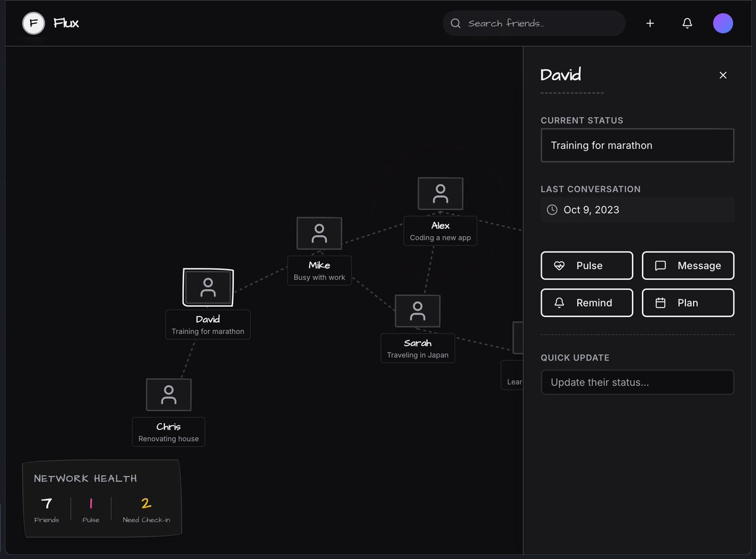Click the Remind button's bell icon
The height and width of the screenshot is (559, 756).
559,303
